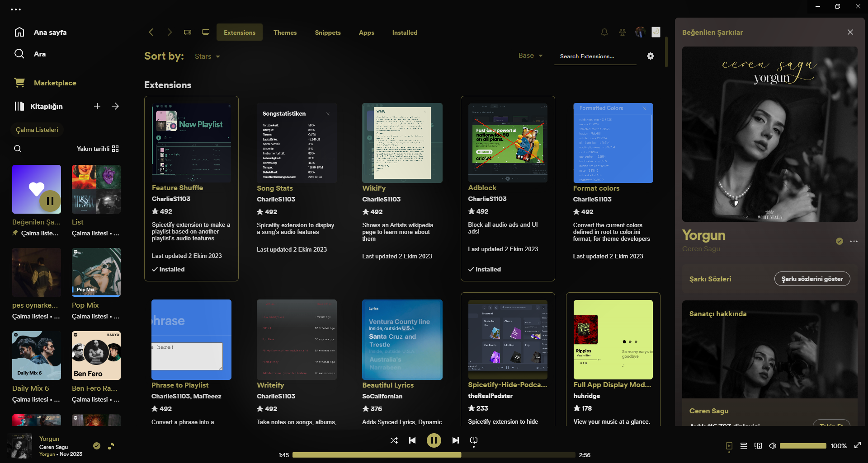Click the extensions list scrollbar
Screen dimensions: 868x463
[666, 52]
